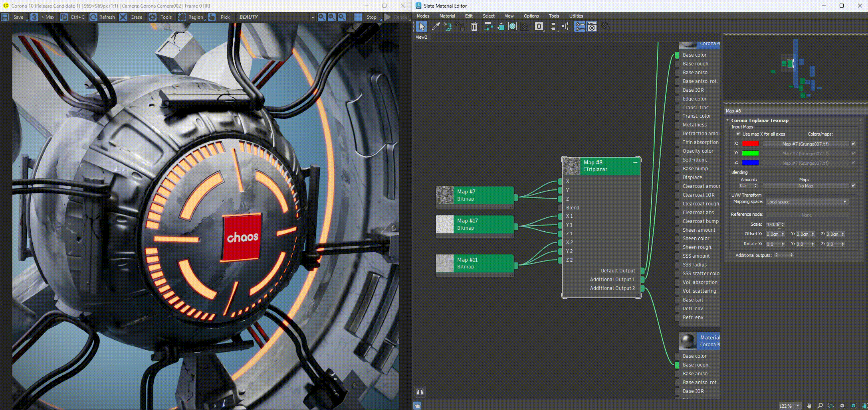Switch to the View2 tab
This screenshot has height=410, width=868.
[421, 37]
